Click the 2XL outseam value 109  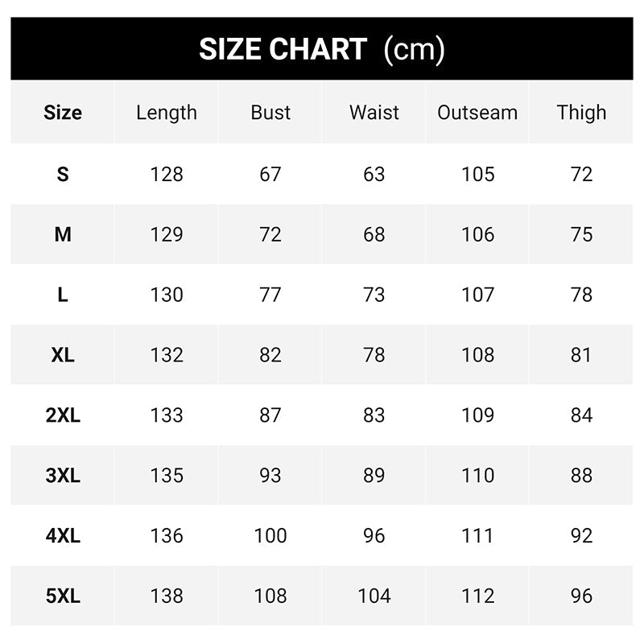pyautogui.click(x=477, y=415)
